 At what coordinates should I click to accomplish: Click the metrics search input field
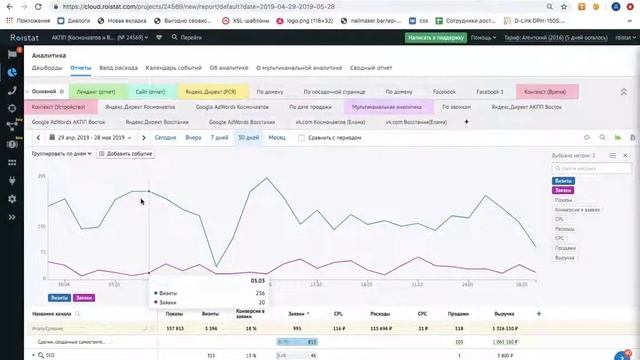592,168
